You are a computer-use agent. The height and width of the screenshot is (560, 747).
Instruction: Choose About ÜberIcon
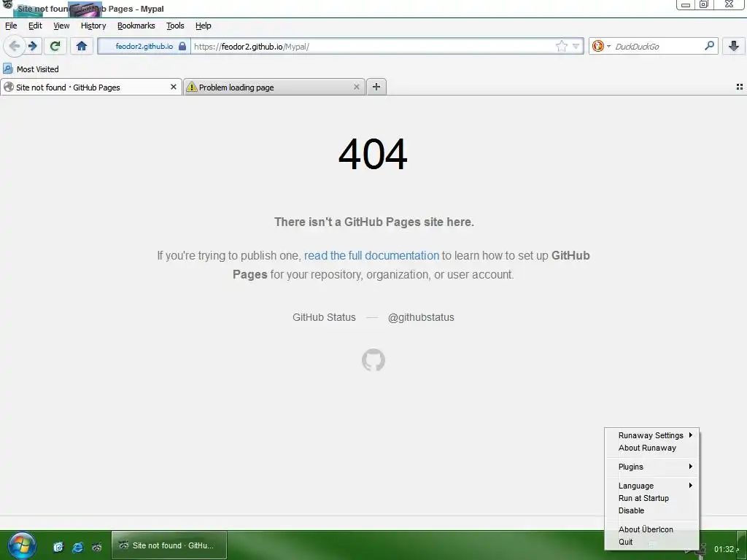651,529
